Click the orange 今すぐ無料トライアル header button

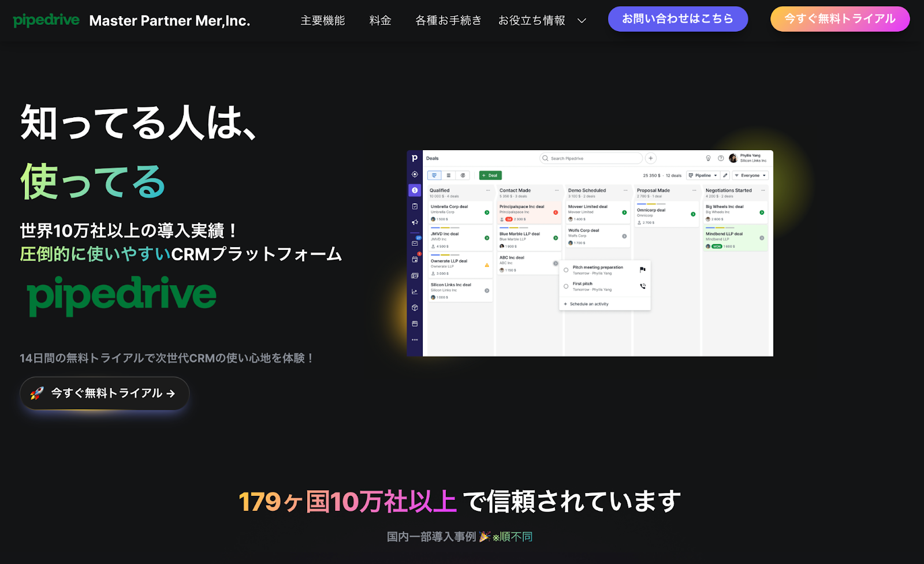pyautogui.click(x=840, y=19)
